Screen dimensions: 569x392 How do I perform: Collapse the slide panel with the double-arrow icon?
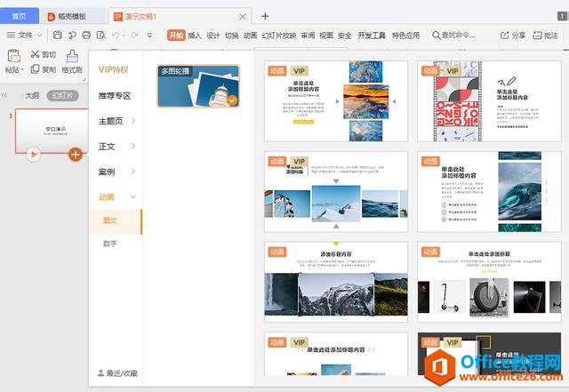(6, 95)
